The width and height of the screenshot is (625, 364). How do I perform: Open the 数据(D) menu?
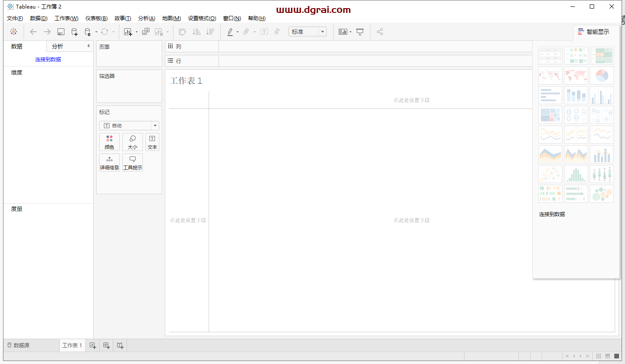pos(39,18)
